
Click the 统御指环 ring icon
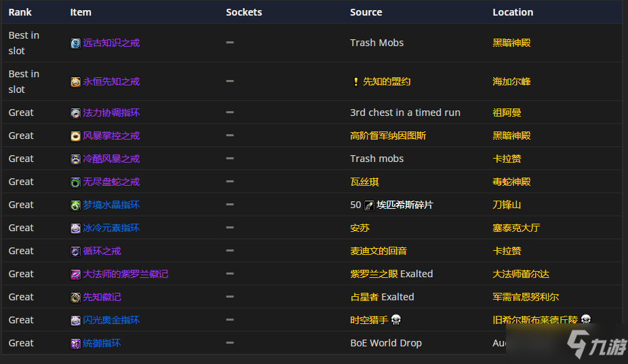click(75, 344)
